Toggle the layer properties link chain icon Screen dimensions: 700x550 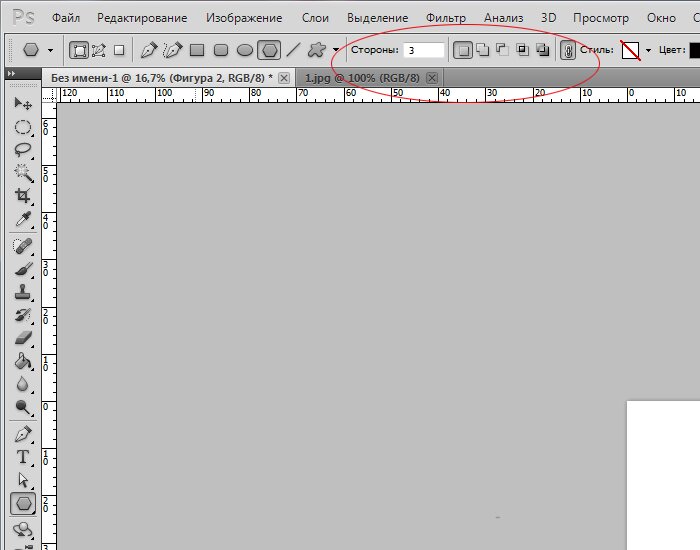coord(567,50)
